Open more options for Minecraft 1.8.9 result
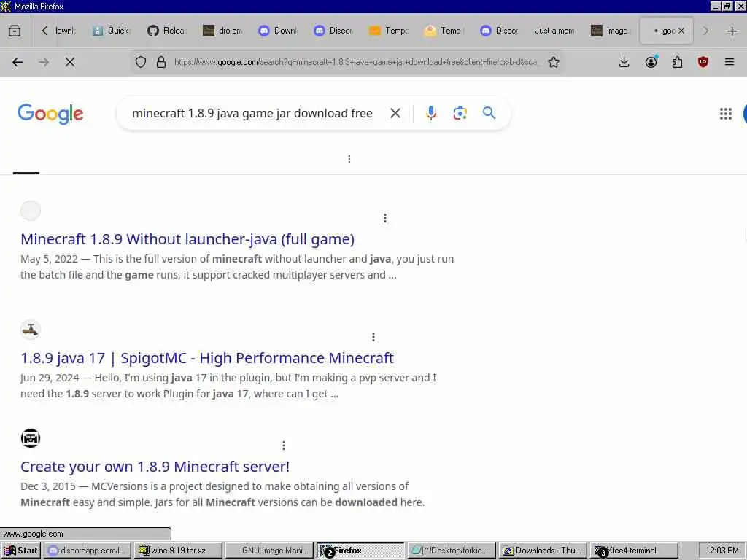747x560 pixels. click(385, 218)
